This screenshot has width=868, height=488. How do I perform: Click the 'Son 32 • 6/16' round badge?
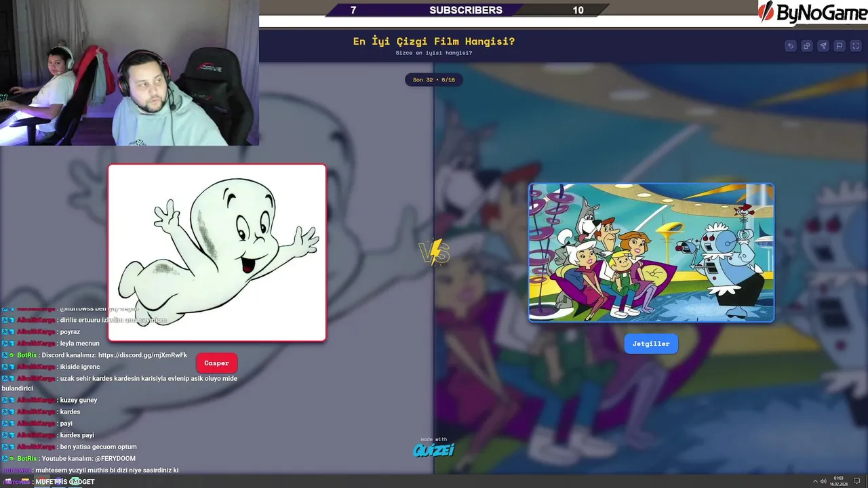click(434, 80)
